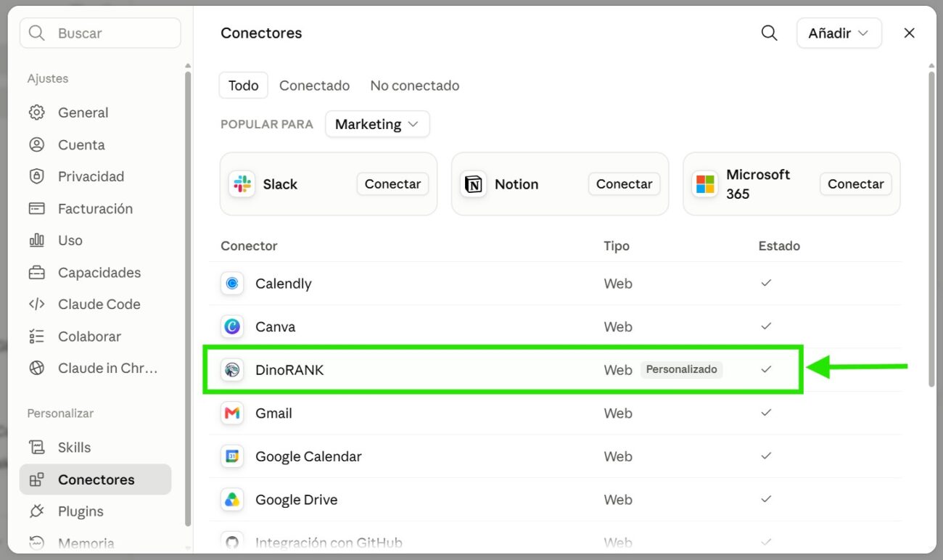Click the Uso bar chart icon
Viewport: 943px width, 560px height.
36,240
